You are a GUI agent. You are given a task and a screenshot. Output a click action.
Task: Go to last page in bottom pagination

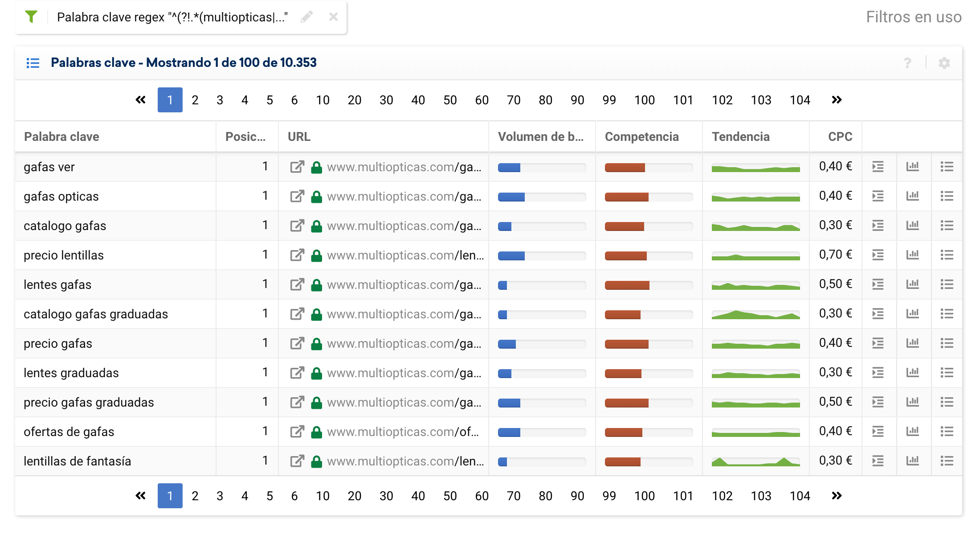point(837,496)
